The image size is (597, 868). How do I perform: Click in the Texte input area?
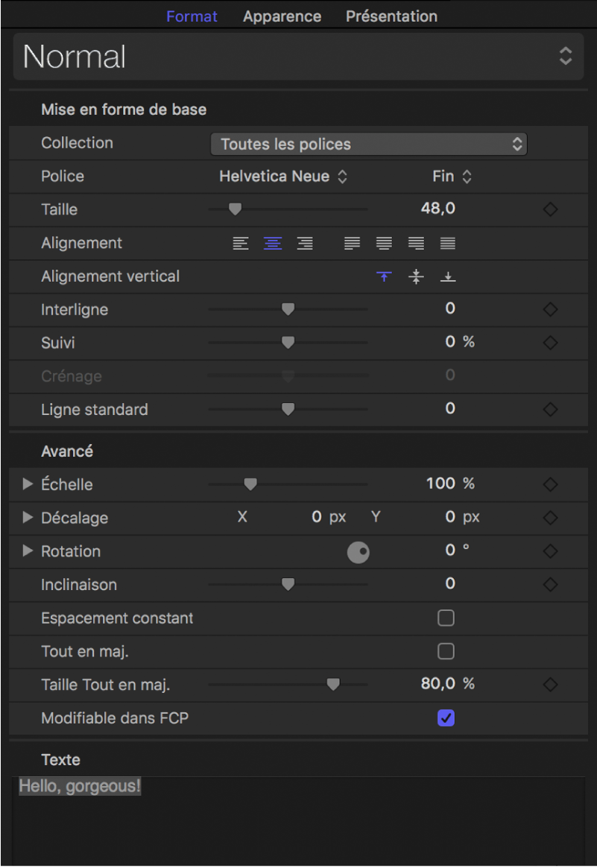point(298,820)
